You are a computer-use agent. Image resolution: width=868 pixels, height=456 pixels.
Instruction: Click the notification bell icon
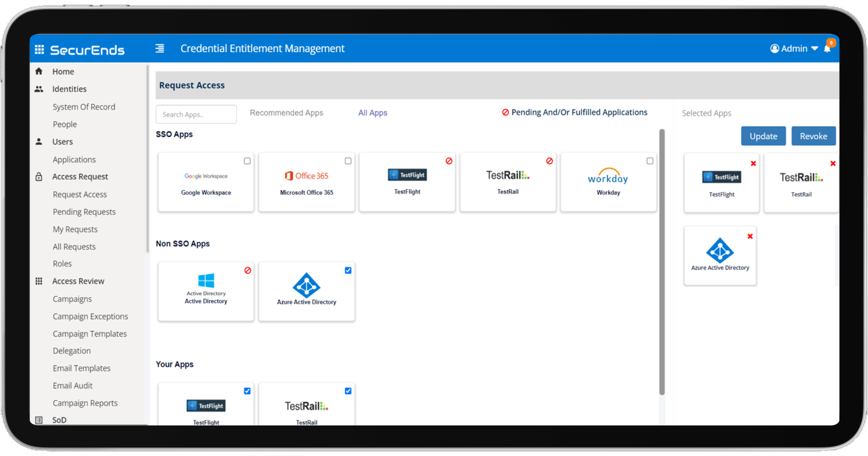click(827, 49)
